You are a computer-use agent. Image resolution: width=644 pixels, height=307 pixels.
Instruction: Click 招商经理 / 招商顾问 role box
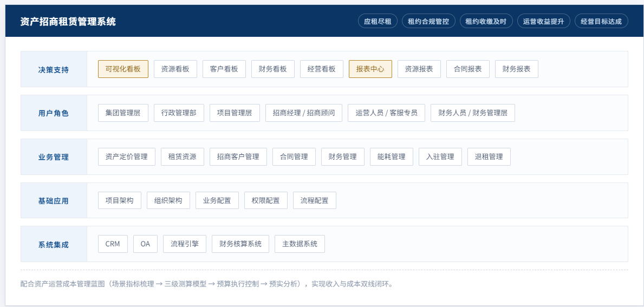[x=303, y=113]
